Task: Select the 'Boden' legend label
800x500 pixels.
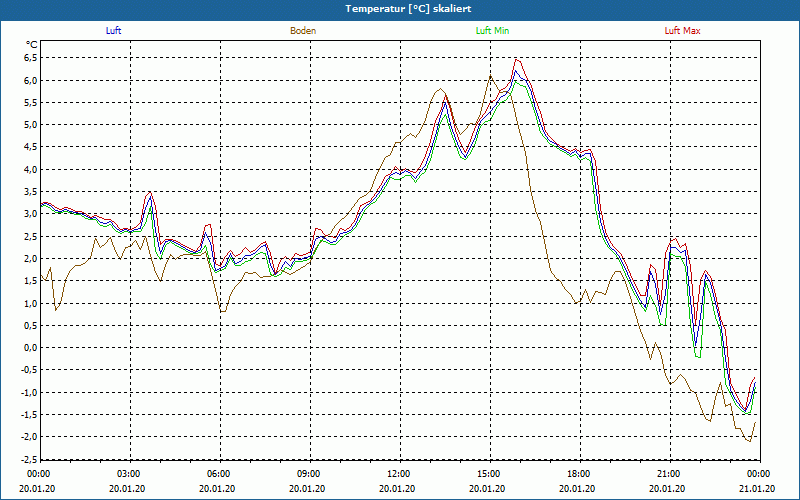Action: pos(303,31)
